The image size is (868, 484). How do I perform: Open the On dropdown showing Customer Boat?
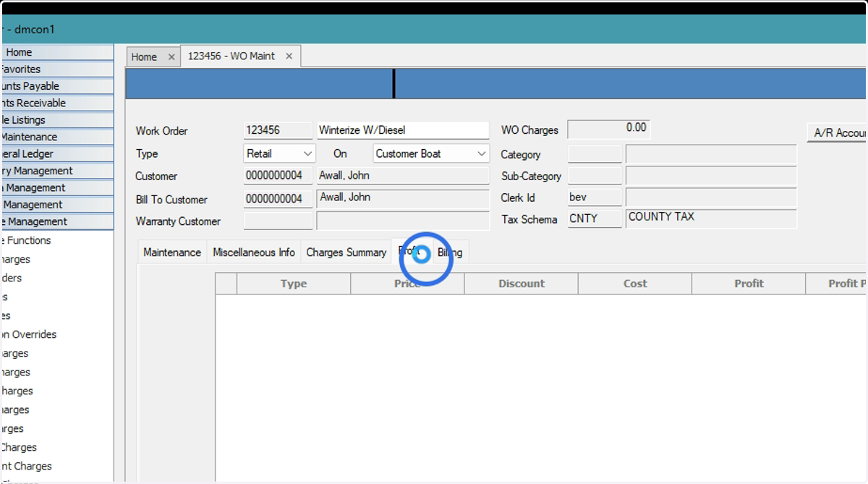click(x=431, y=153)
